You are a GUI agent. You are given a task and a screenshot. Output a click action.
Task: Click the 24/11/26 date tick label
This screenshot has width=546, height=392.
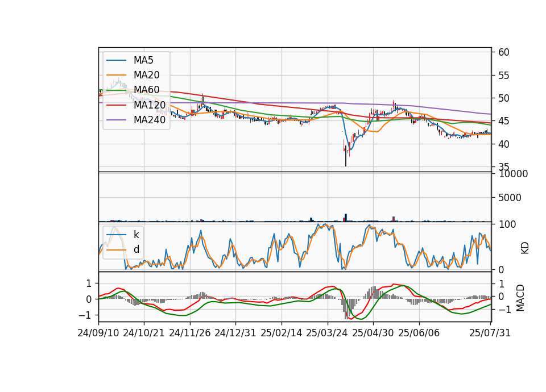click(x=190, y=333)
